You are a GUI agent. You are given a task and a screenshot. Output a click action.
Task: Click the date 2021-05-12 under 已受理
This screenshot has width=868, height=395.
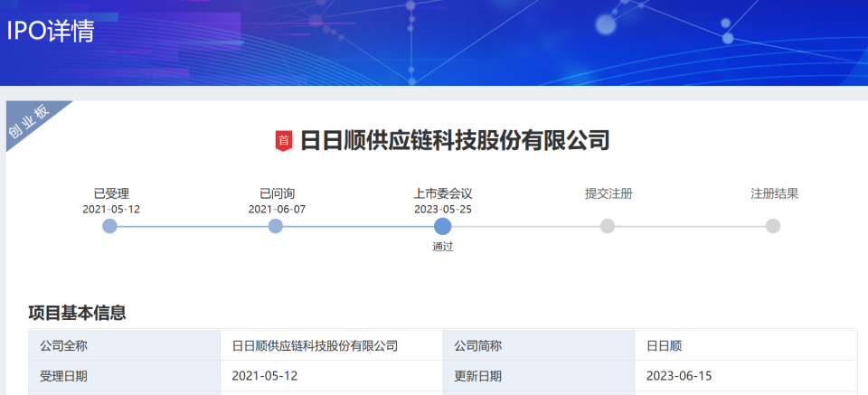[111, 210]
